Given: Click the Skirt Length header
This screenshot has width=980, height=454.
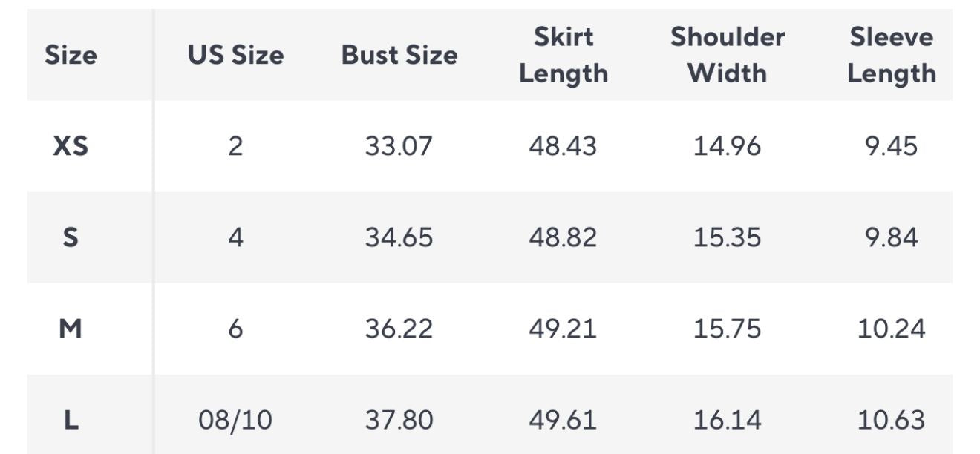Looking at the screenshot, I should coord(563,55).
